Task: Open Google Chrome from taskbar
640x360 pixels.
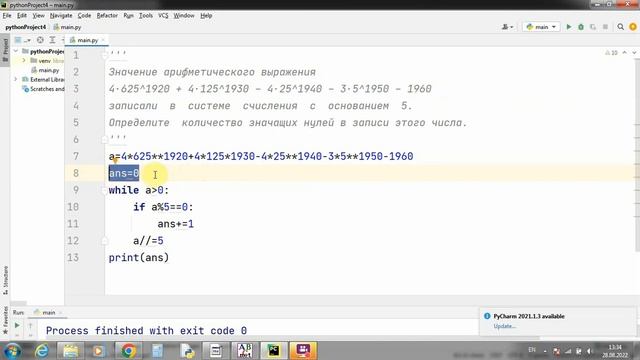Action: tap(128, 351)
